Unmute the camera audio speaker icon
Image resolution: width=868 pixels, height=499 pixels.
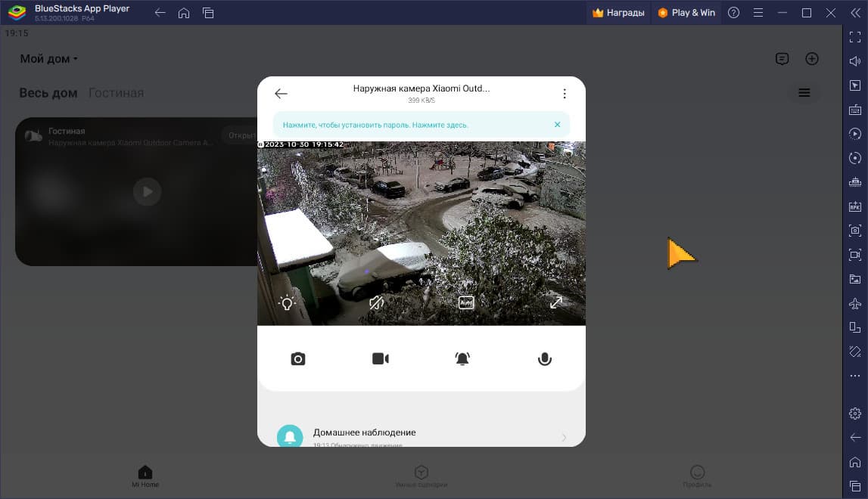[x=376, y=302]
